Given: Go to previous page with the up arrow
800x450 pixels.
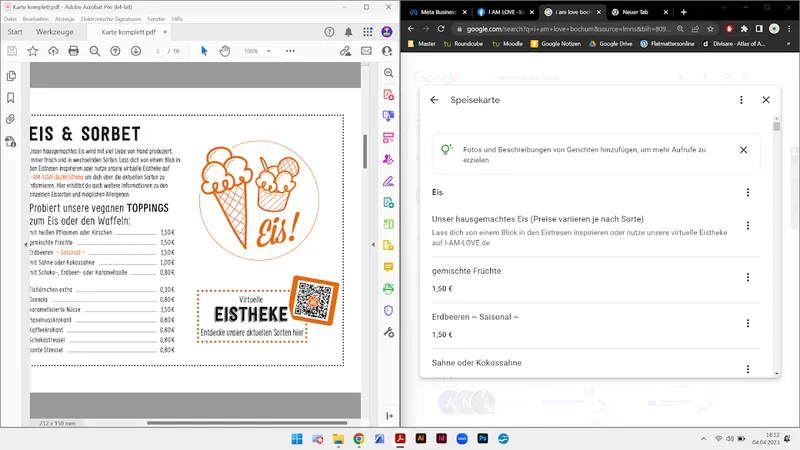Looking at the screenshot, I should coord(115,51).
